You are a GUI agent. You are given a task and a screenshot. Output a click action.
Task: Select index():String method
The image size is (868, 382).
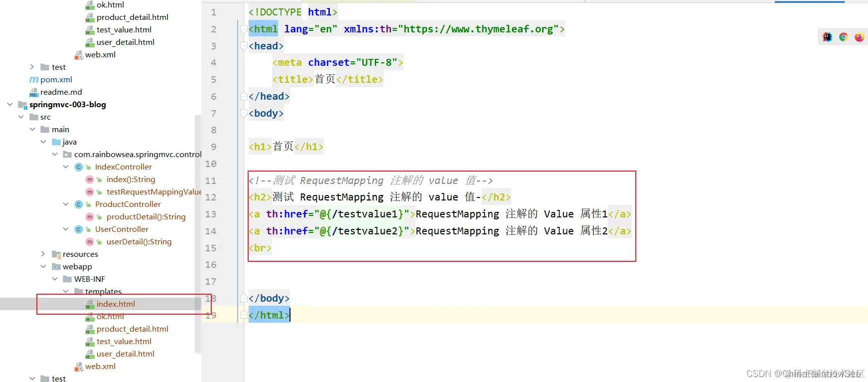pos(131,179)
